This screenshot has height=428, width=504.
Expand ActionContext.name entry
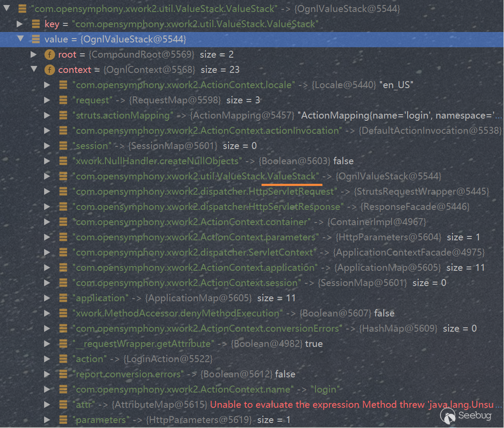point(47,389)
